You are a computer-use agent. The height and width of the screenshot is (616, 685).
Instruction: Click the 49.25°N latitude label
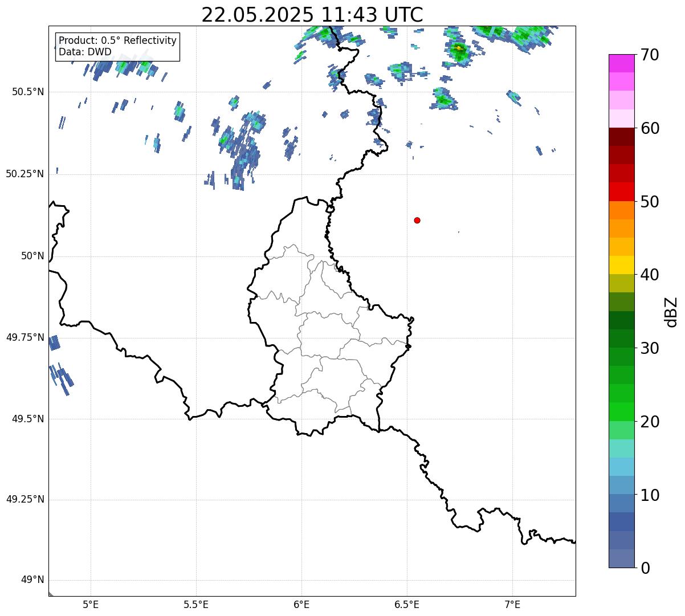click(25, 499)
